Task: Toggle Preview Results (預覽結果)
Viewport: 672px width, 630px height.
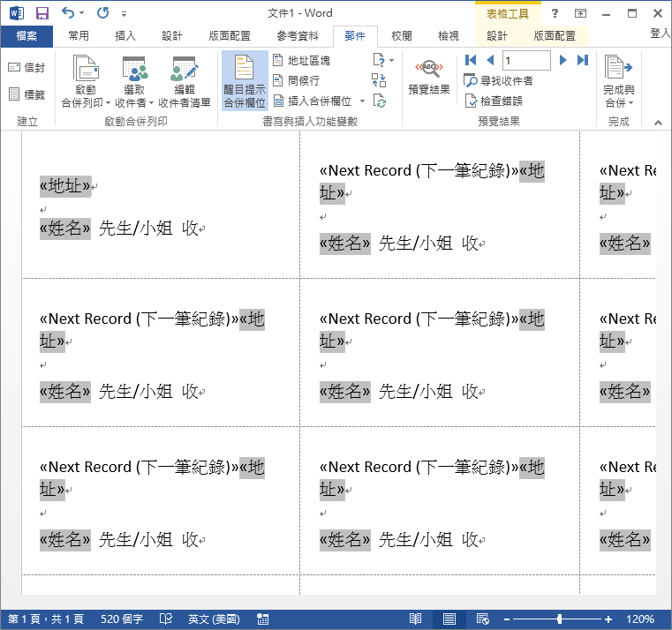Action: pyautogui.click(x=429, y=77)
